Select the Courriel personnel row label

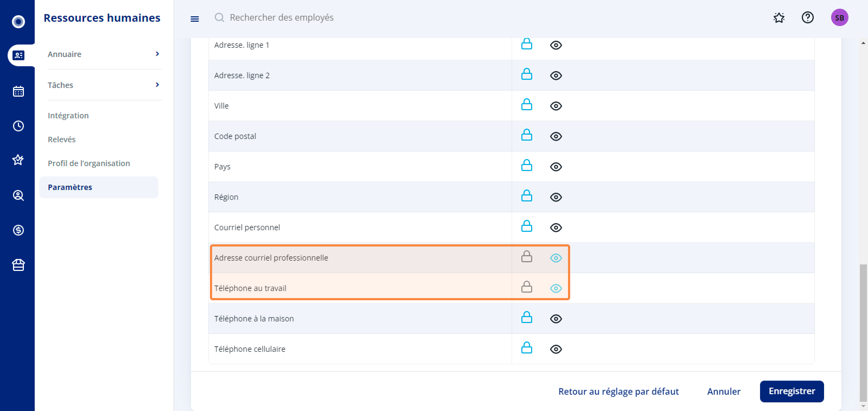click(247, 227)
